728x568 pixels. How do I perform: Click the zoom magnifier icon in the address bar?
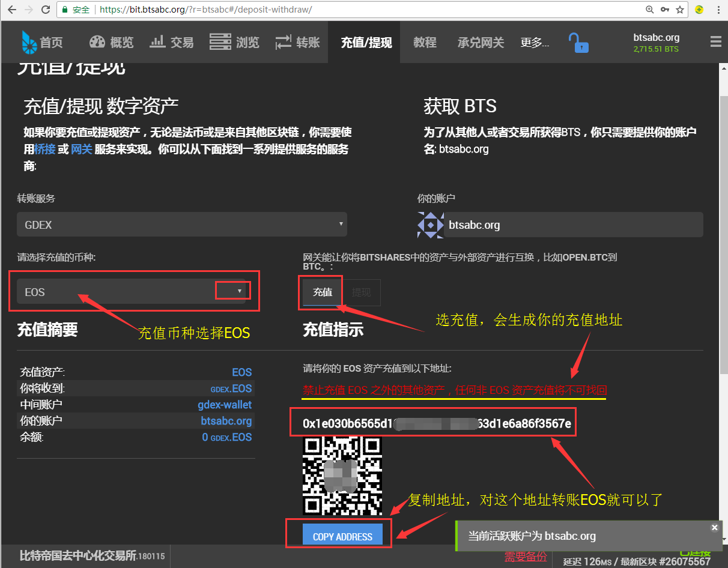point(649,10)
